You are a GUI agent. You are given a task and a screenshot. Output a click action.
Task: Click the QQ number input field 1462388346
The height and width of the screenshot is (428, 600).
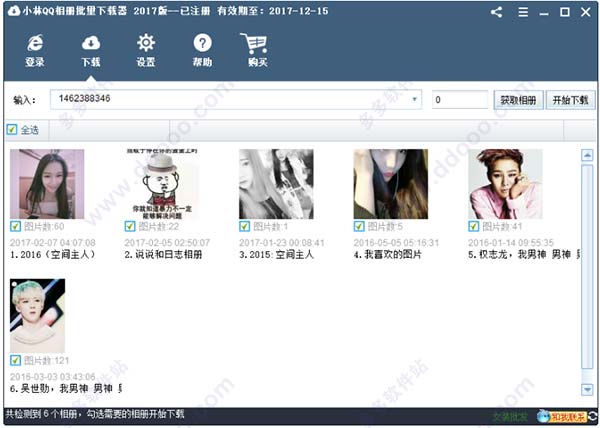point(236,99)
